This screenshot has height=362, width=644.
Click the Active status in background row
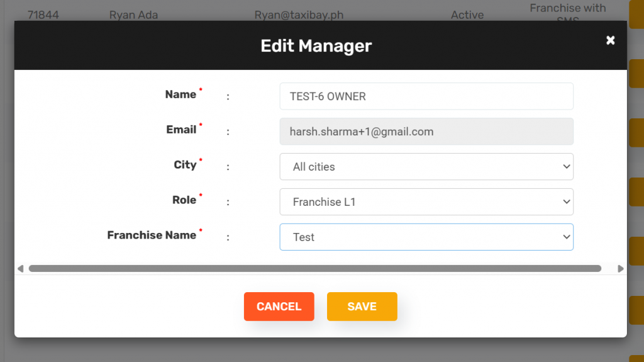(467, 14)
